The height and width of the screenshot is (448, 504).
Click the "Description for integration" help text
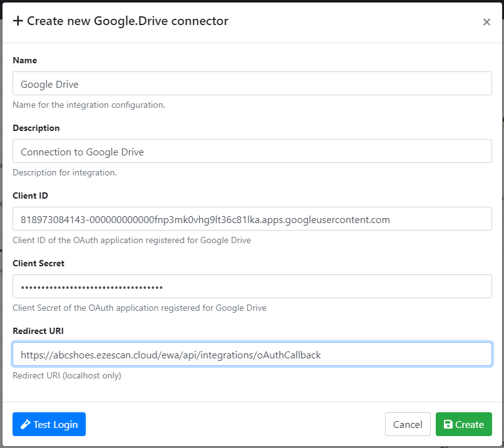tap(65, 172)
